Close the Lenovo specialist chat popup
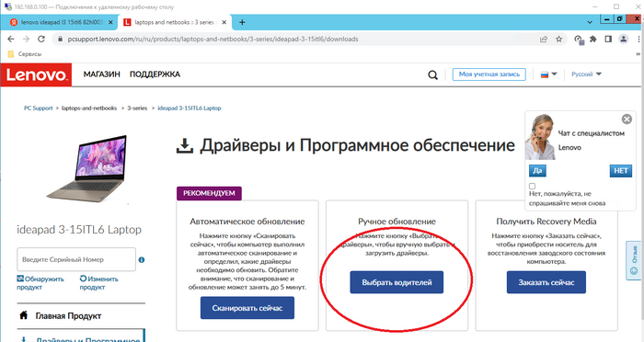The width and height of the screenshot is (644, 342). 627,120
